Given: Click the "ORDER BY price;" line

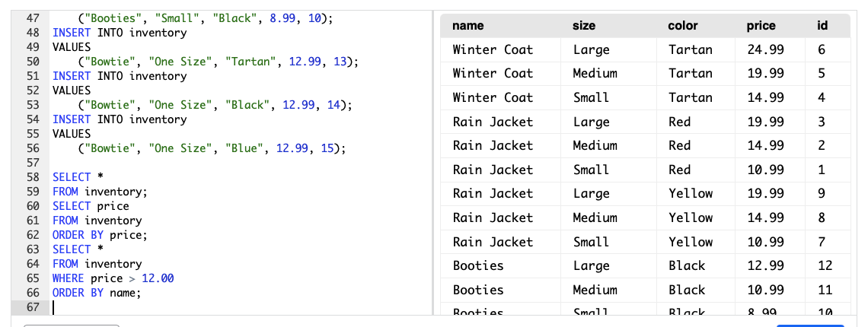Looking at the screenshot, I should click(x=99, y=235).
